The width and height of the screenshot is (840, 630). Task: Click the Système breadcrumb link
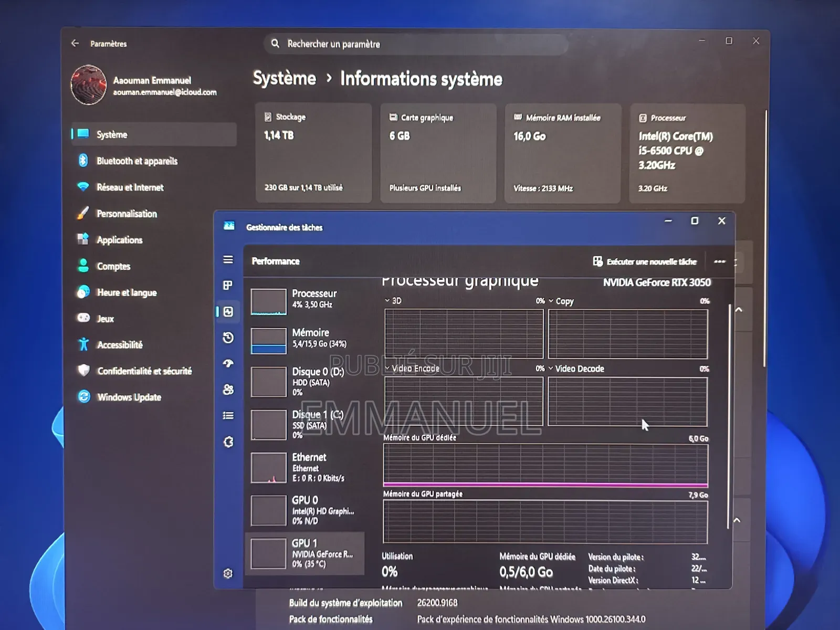[x=285, y=78]
